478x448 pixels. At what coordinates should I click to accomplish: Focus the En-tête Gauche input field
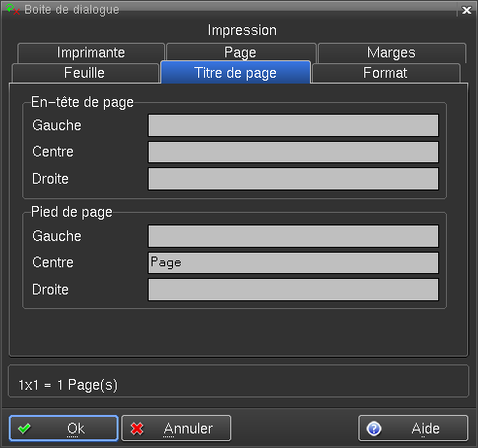293,125
